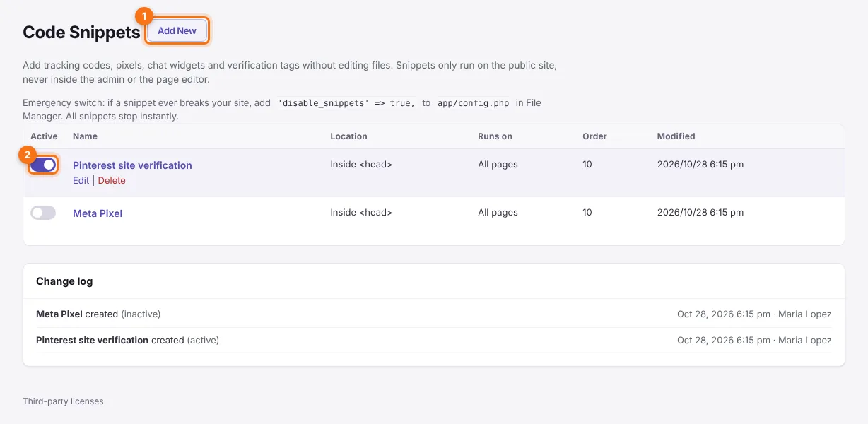Click the Inside <head> cell for Meta Pixel row
The image size is (868, 424).
361,213
